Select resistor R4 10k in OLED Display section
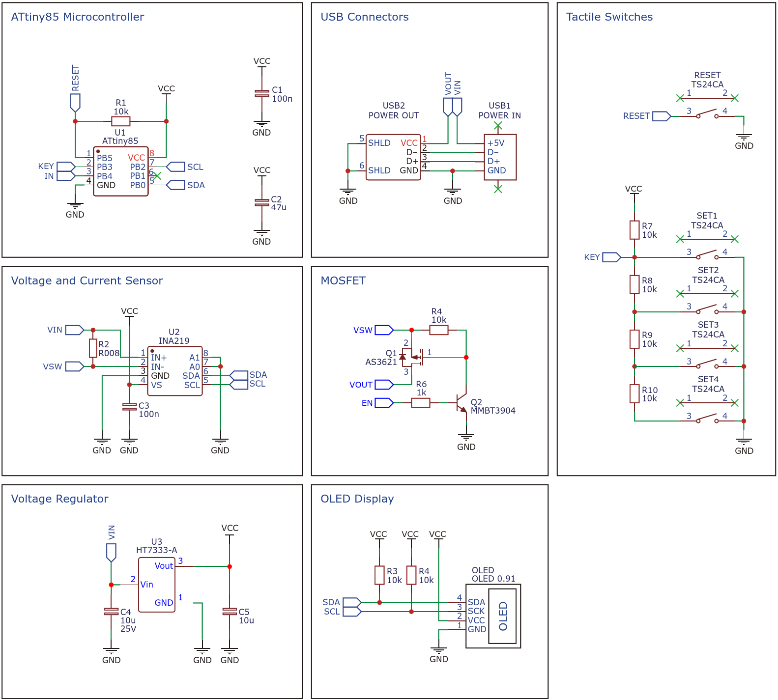This screenshot has width=778, height=700. point(411,575)
